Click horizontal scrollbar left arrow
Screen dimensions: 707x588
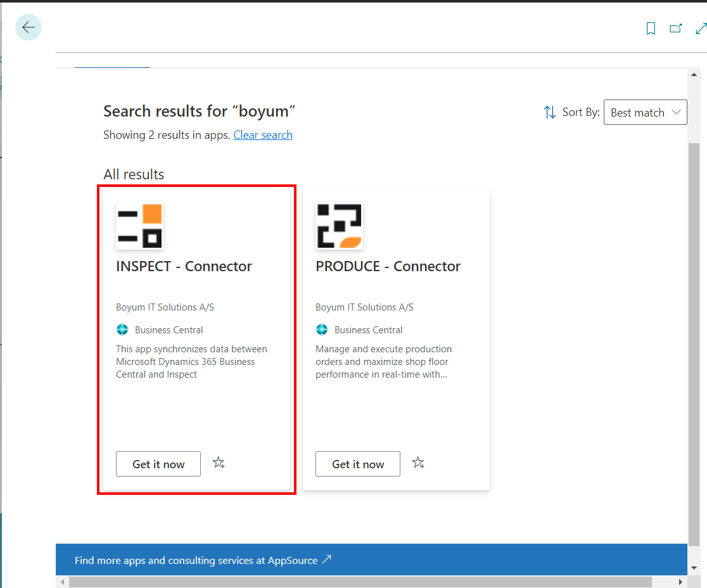pos(62,582)
